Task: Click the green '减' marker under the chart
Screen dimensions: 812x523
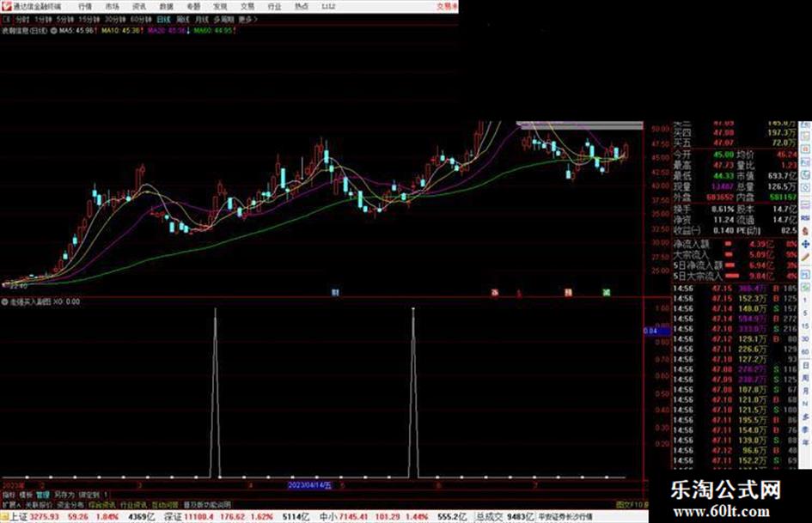Action: tap(607, 293)
